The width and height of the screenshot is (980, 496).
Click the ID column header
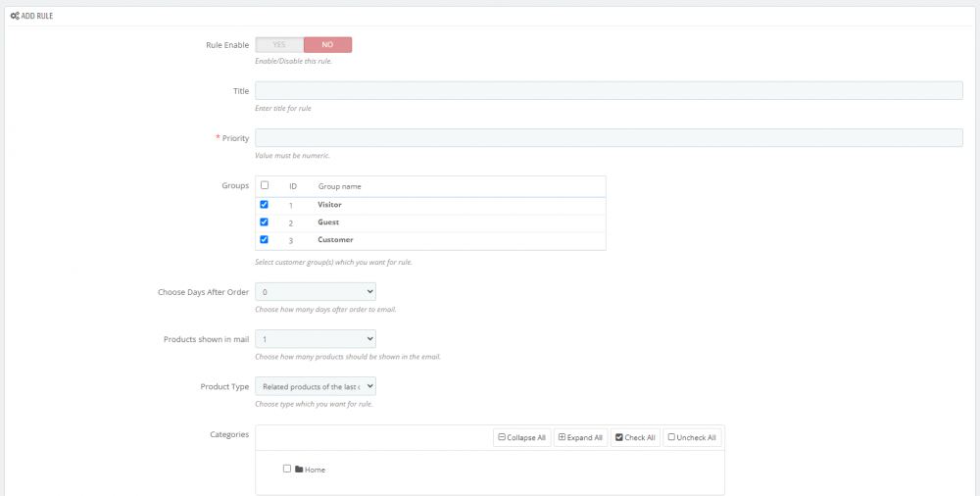click(292, 186)
